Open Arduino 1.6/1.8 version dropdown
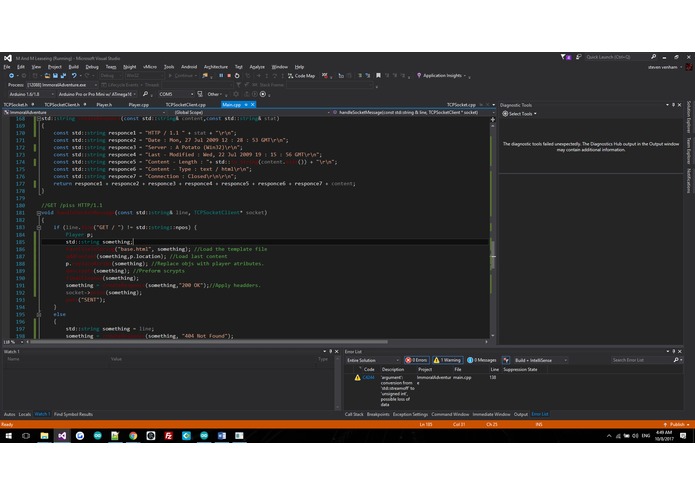 31,94
